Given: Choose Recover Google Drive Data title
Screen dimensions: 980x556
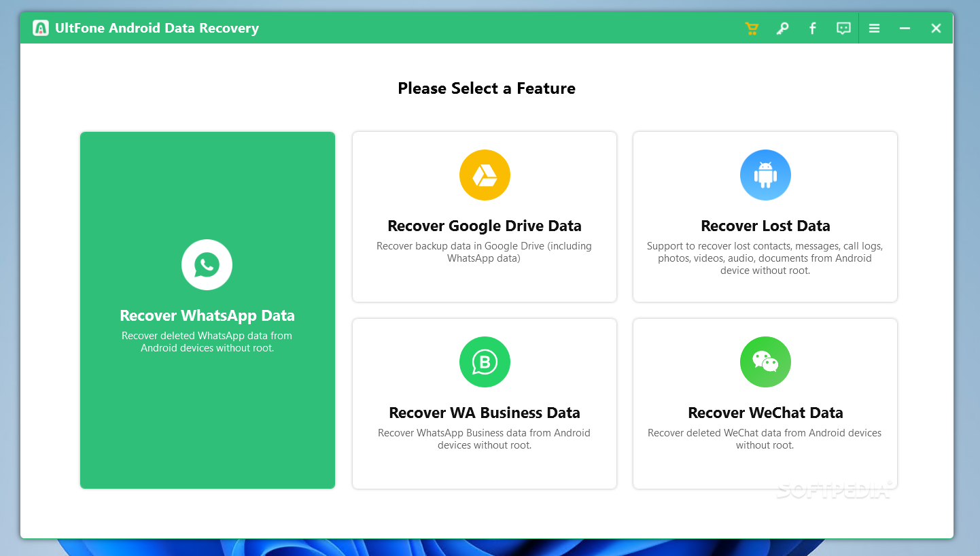Looking at the screenshot, I should click(485, 226).
